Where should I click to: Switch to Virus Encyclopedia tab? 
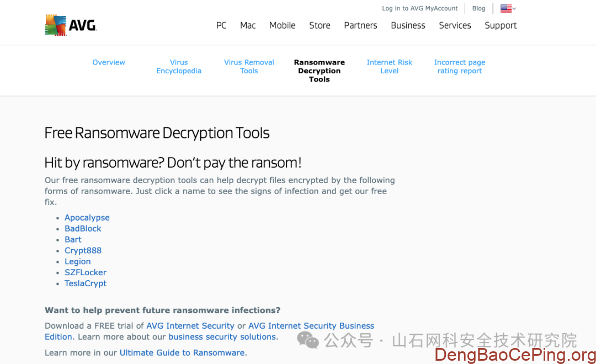click(x=179, y=67)
